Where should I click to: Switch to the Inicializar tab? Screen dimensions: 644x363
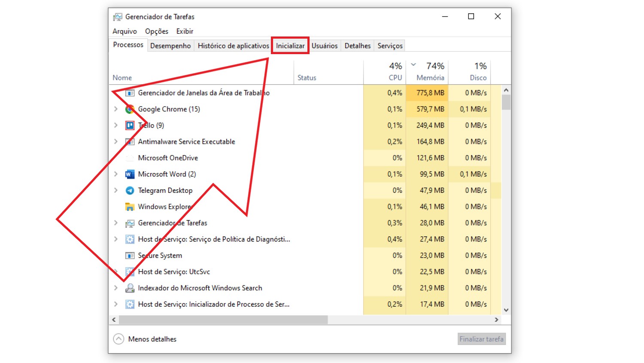coord(290,46)
